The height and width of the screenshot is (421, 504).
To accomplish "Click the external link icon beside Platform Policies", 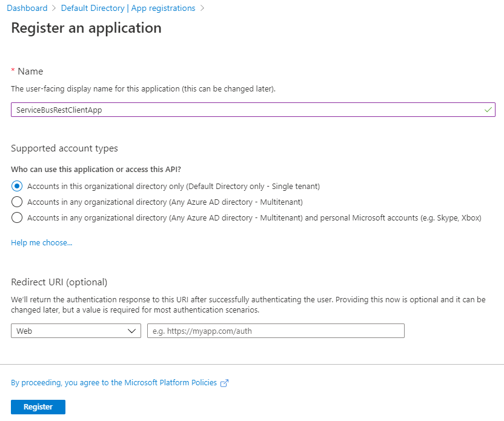I will (224, 382).
